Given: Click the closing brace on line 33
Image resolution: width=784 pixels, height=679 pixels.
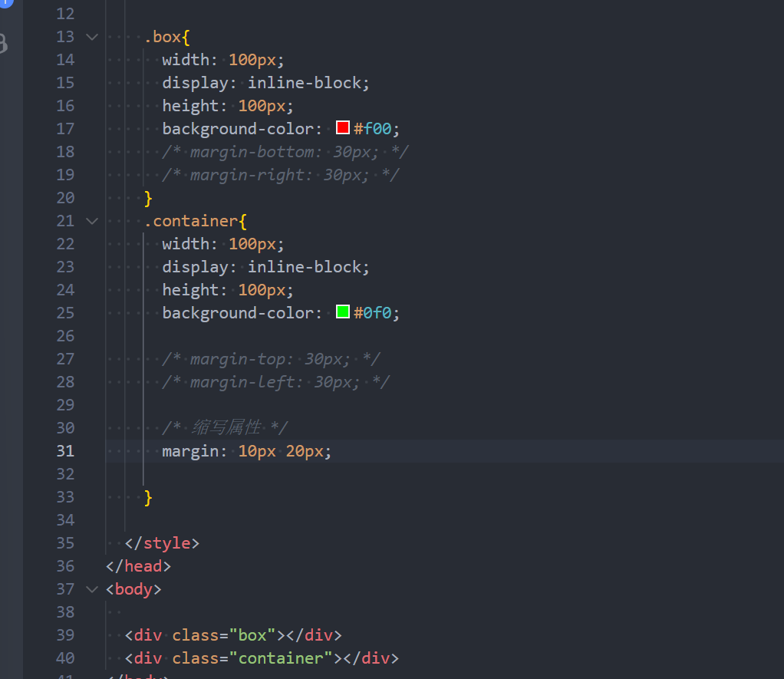Looking at the screenshot, I should tap(148, 497).
